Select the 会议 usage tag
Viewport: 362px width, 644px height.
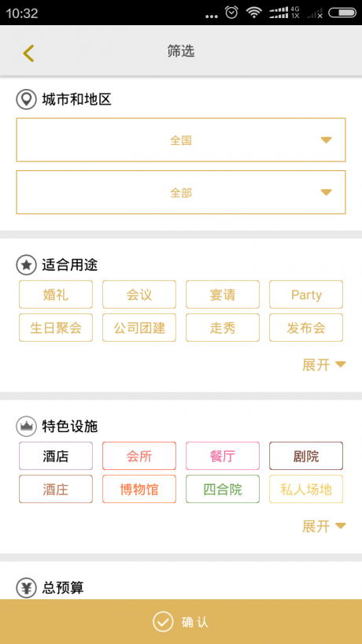[139, 294]
